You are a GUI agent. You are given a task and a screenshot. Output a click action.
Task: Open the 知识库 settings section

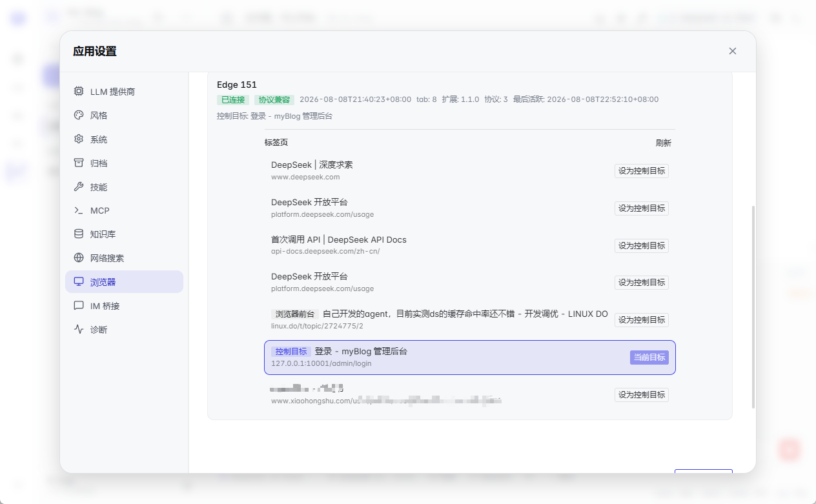[x=124, y=234]
